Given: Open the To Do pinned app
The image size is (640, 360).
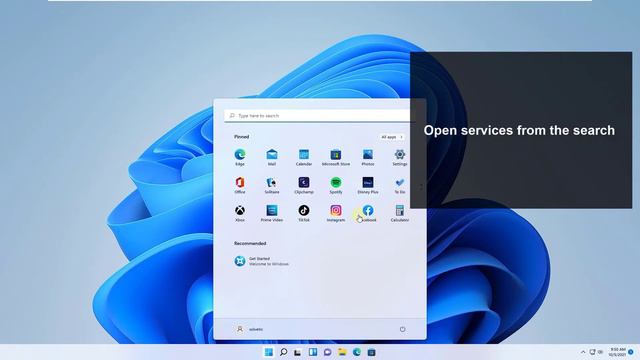Looking at the screenshot, I should (400, 185).
